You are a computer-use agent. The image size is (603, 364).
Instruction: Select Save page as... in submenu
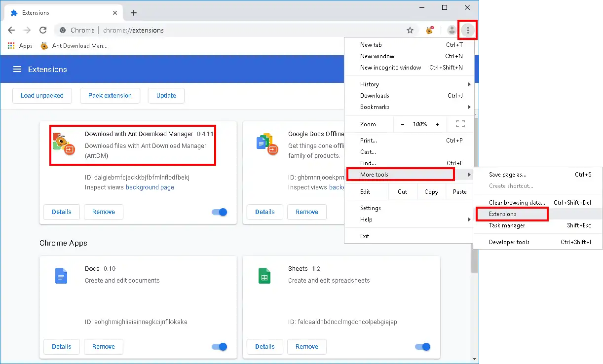click(x=538, y=175)
